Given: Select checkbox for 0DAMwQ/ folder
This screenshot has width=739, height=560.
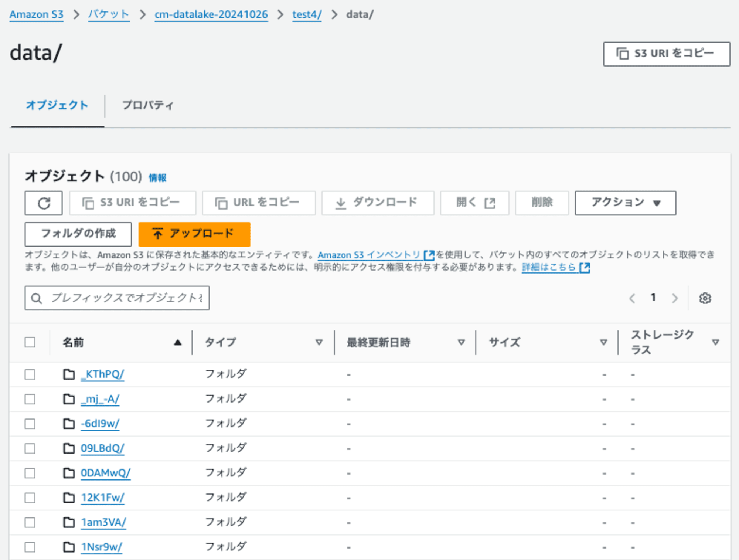Looking at the screenshot, I should [x=30, y=473].
